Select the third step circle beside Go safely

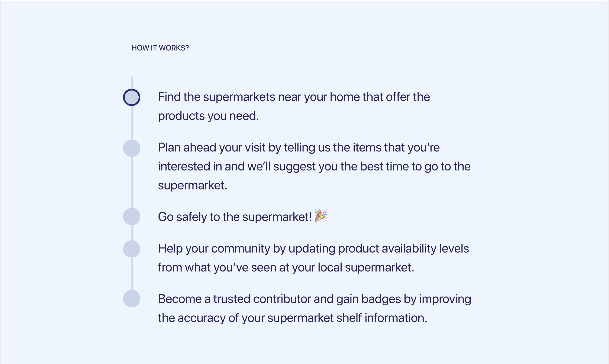click(x=132, y=217)
